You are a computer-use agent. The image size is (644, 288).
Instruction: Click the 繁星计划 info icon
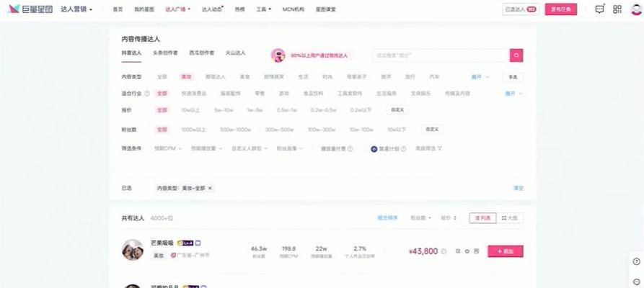tap(403, 149)
